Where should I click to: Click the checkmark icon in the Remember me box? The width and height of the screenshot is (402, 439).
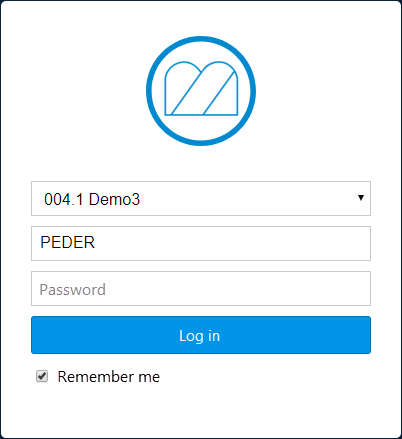click(42, 376)
